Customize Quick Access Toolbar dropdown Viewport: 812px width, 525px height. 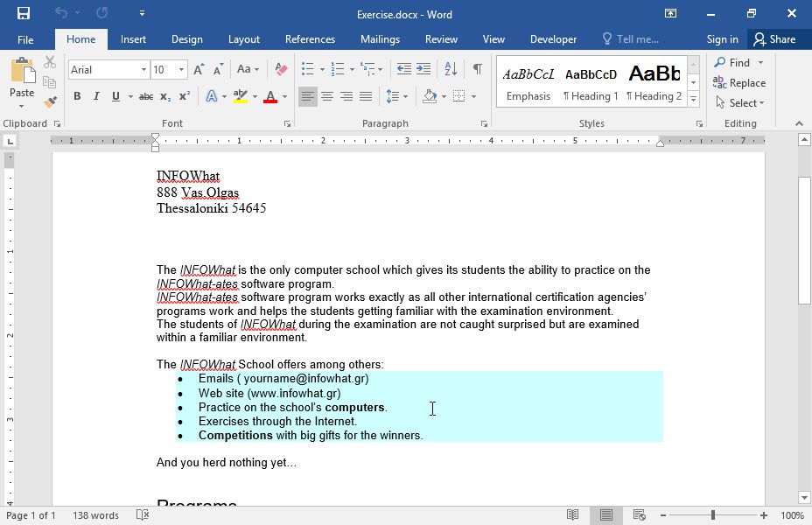[142, 13]
